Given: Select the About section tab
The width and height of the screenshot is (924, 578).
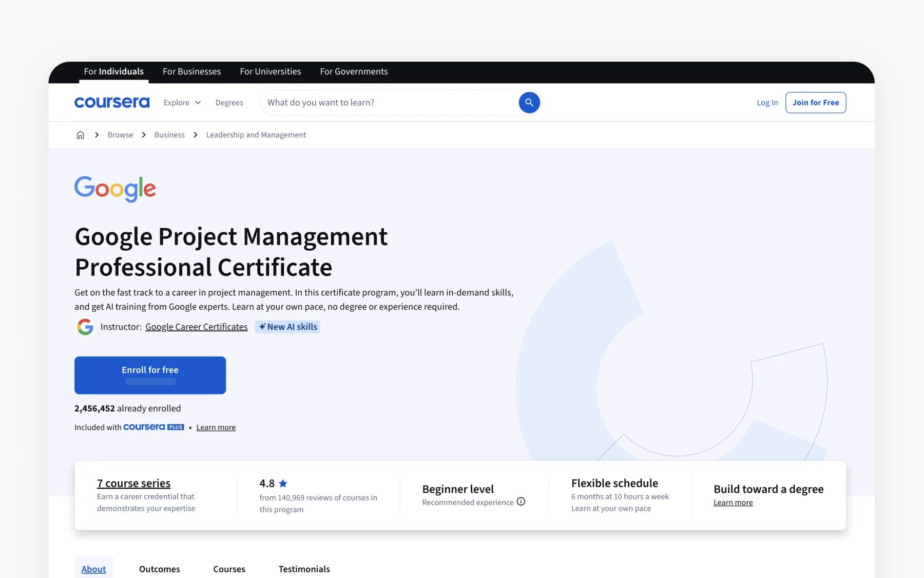Looking at the screenshot, I should click(93, 569).
